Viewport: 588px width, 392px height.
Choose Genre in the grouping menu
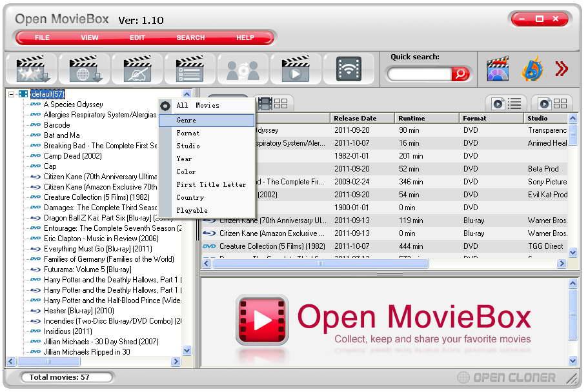[x=207, y=121]
